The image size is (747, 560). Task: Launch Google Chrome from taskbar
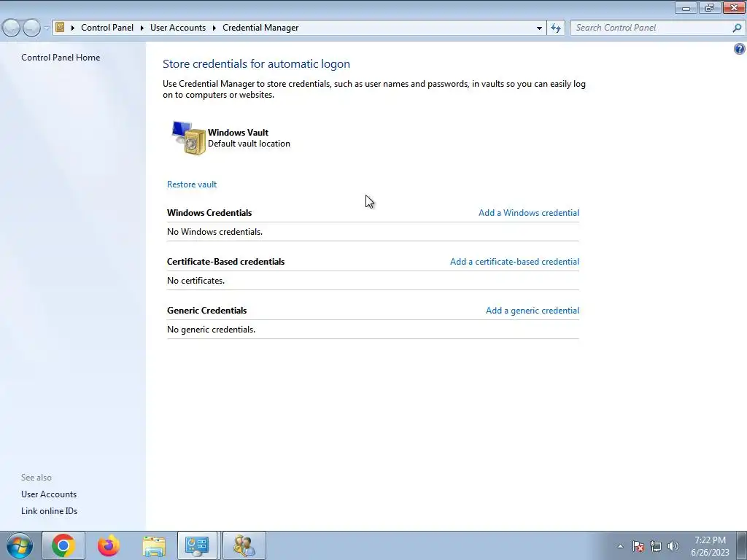point(63,545)
